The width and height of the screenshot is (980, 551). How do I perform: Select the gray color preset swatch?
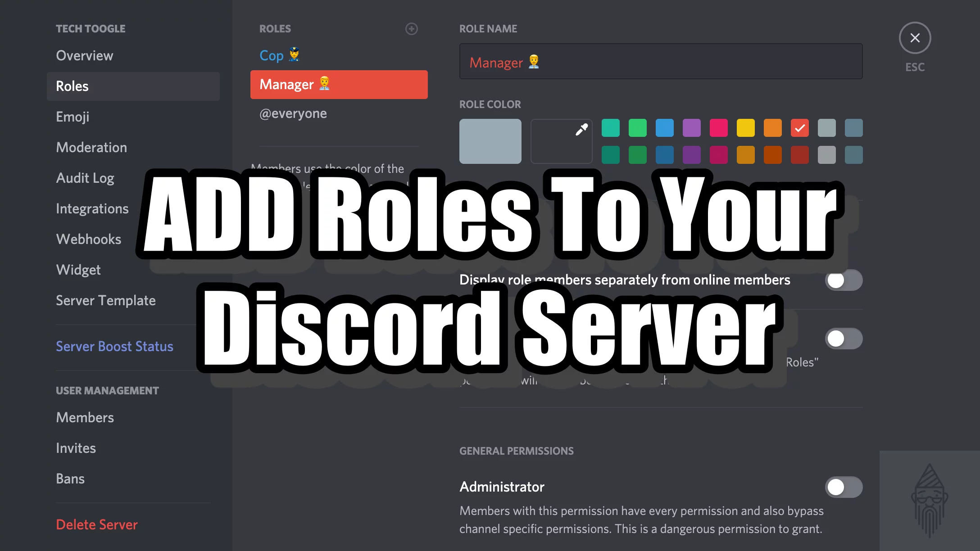click(x=826, y=128)
